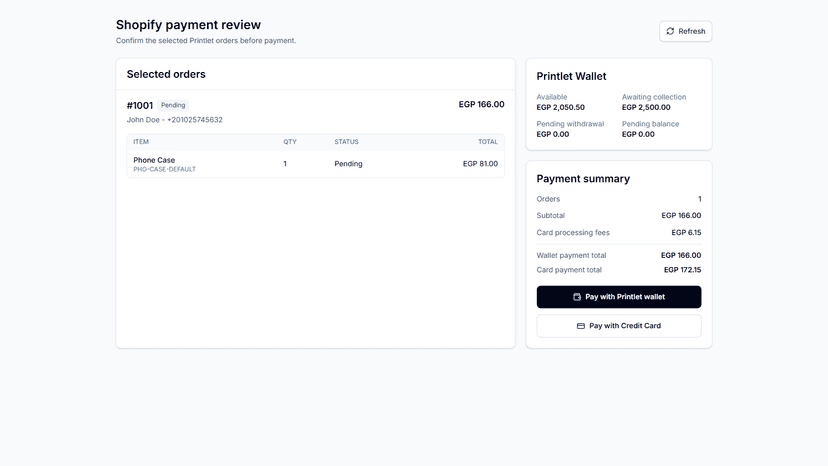Click customer line John Doe - +201025745632

coord(175,120)
